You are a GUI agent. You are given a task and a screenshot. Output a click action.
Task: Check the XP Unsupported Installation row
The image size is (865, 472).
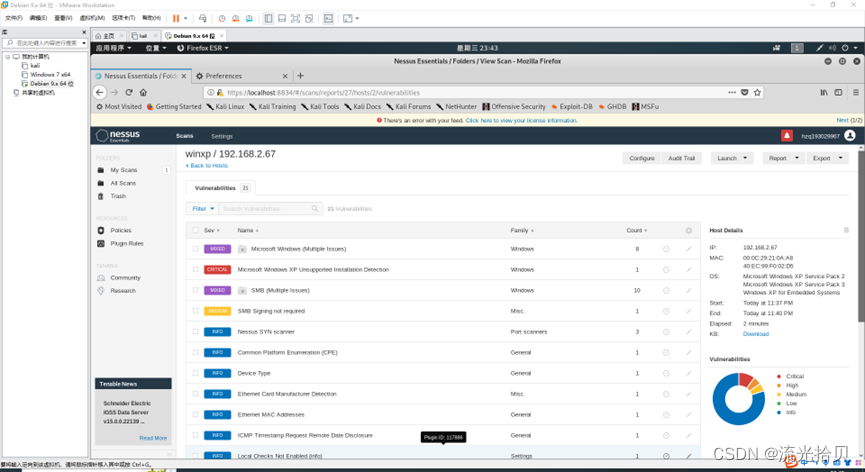tap(195, 270)
